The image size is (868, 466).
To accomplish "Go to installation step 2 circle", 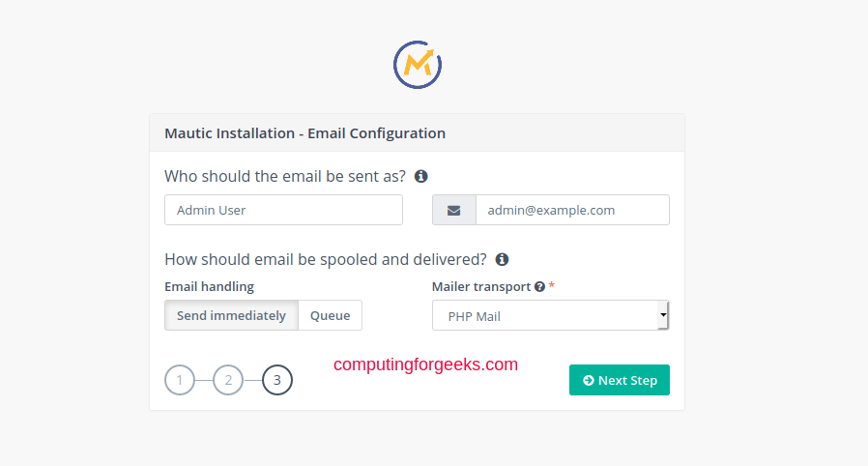I will 228,380.
